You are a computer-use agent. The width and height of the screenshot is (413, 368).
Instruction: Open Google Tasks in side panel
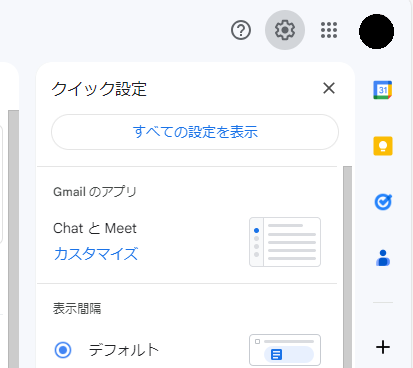tap(383, 202)
